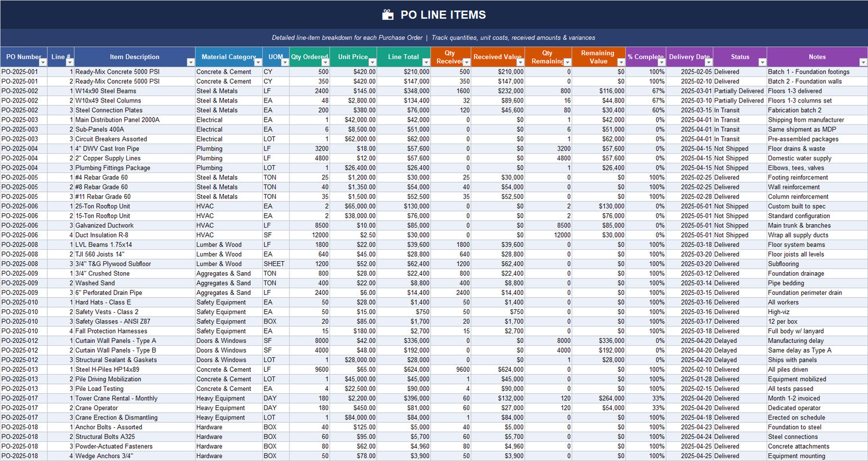This screenshot has height=461, width=868.
Task: Click the 4" DWV Cast Iron Pipe cell
Action: (135, 149)
